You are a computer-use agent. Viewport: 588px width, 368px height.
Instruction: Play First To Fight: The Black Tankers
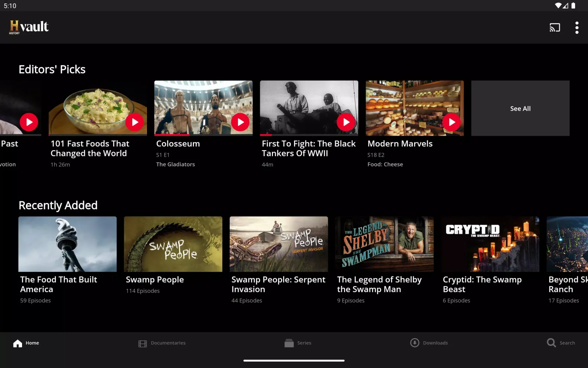coord(346,122)
